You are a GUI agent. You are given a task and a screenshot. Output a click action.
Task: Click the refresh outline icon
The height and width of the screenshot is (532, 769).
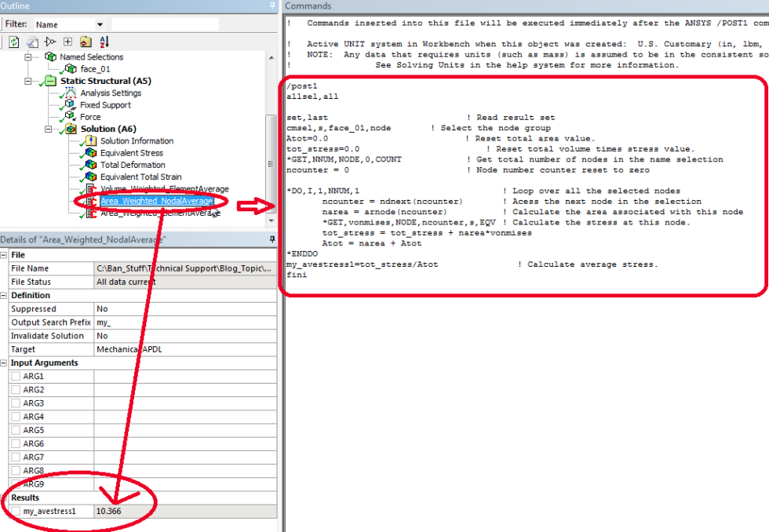tap(13, 42)
